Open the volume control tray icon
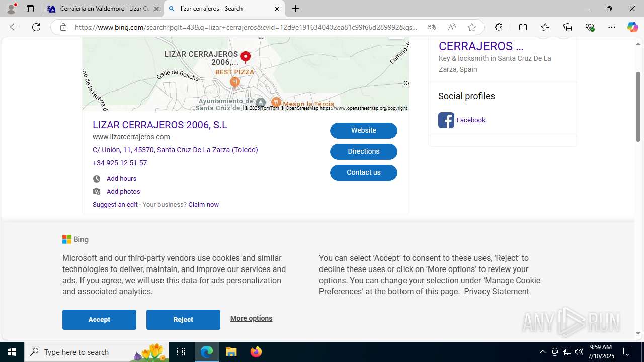The height and width of the screenshot is (362, 644). click(x=579, y=352)
